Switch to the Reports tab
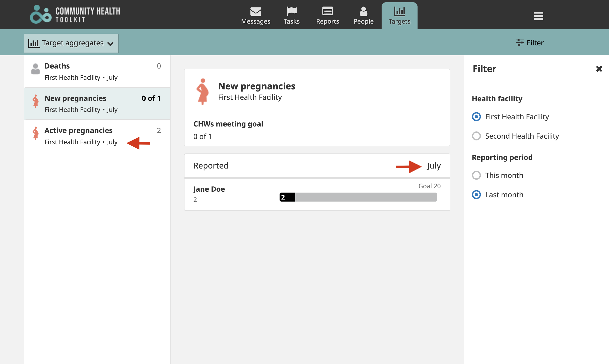This screenshot has width=609, height=364. tap(327, 16)
